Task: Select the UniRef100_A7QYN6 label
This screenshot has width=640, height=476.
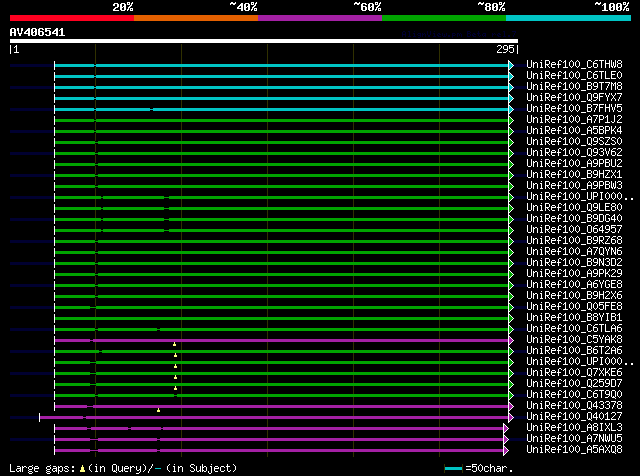Action: [574, 251]
